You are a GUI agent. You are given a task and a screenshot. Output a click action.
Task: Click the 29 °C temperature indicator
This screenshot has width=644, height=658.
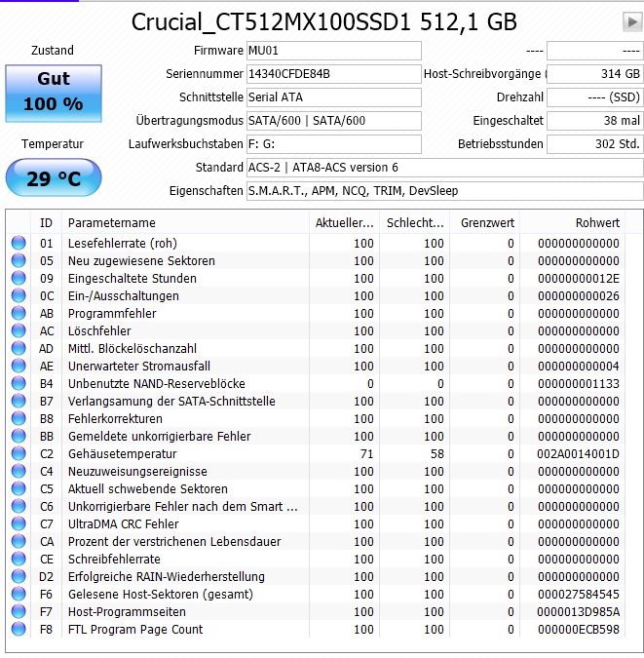click(x=54, y=178)
